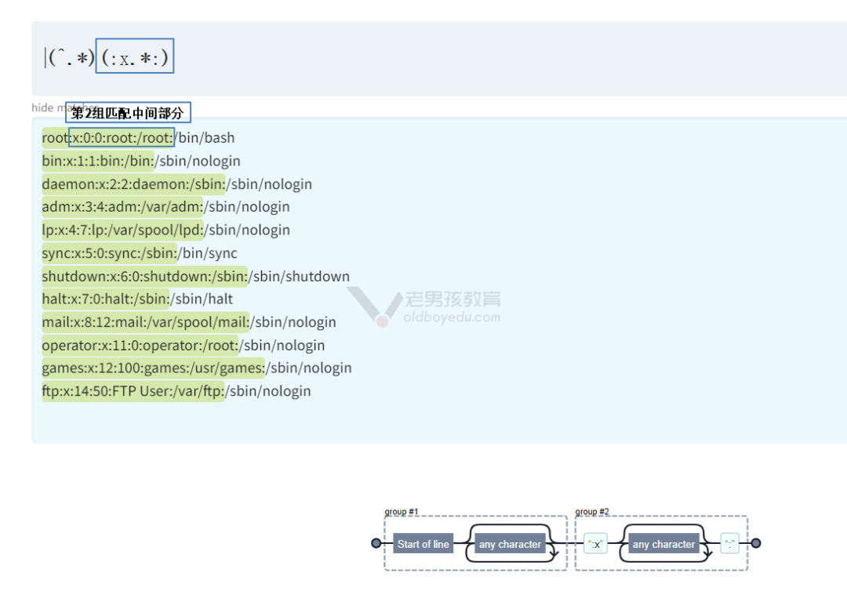Click the "group #2" diagram label

pos(592,511)
